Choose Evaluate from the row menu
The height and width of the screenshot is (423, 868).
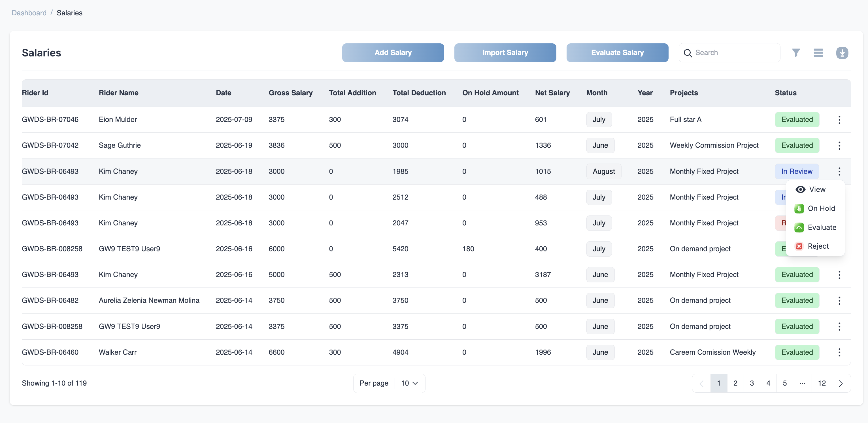tap(815, 227)
